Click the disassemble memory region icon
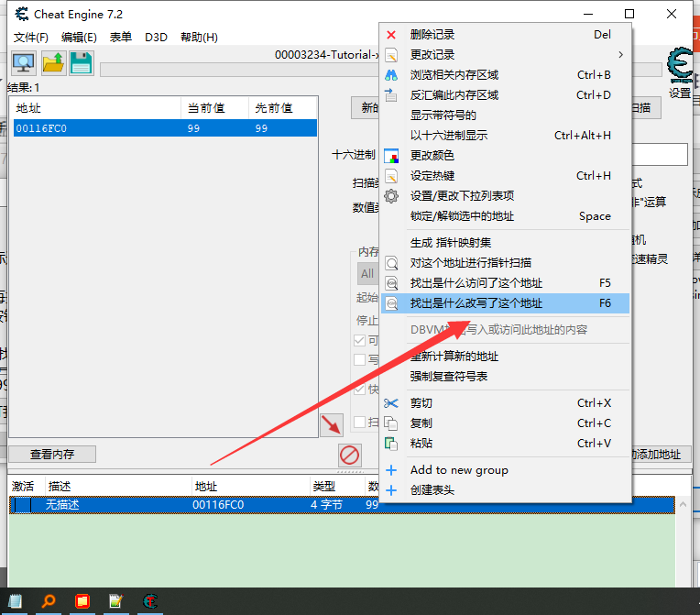This screenshot has width=700, height=615. tap(391, 95)
